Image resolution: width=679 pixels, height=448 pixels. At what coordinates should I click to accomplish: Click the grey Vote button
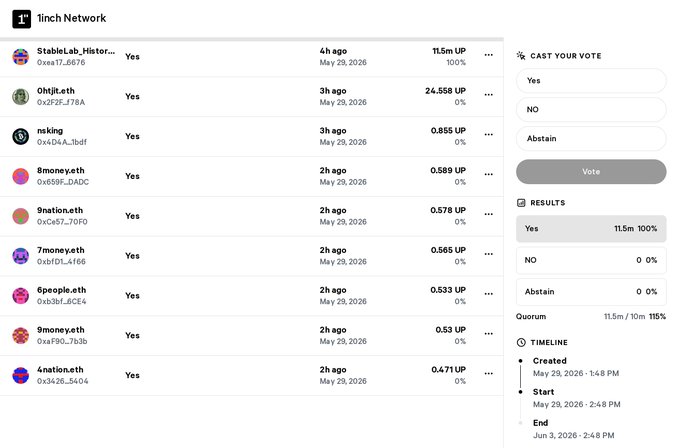(x=591, y=171)
